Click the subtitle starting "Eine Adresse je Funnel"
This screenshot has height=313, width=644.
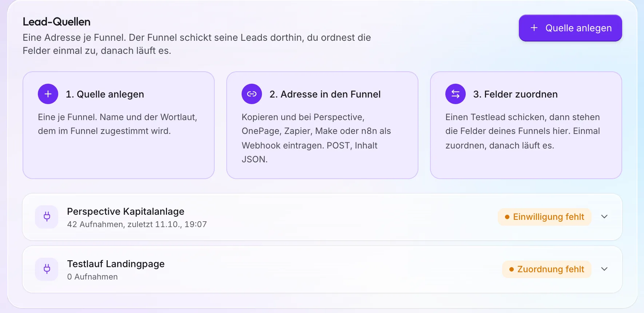[x=197, y=44]
